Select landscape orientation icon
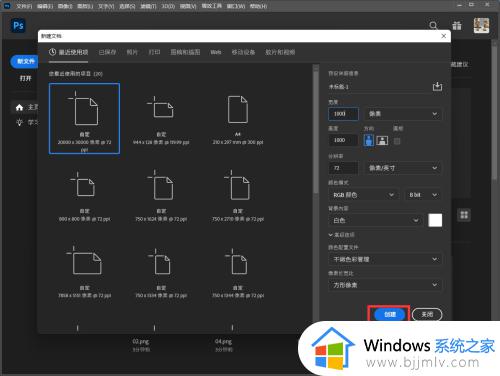The width and height of the screenshot is (500, 376). coord(382,141)
